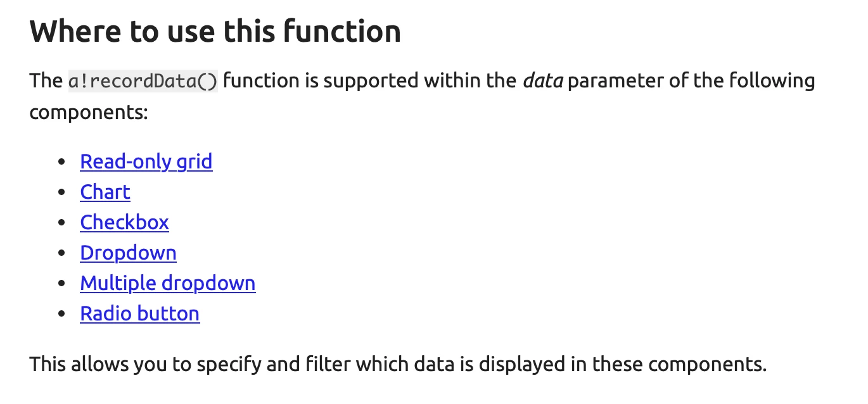
Task: Open the Multiple dropdown link
Action: click(168, 284)
